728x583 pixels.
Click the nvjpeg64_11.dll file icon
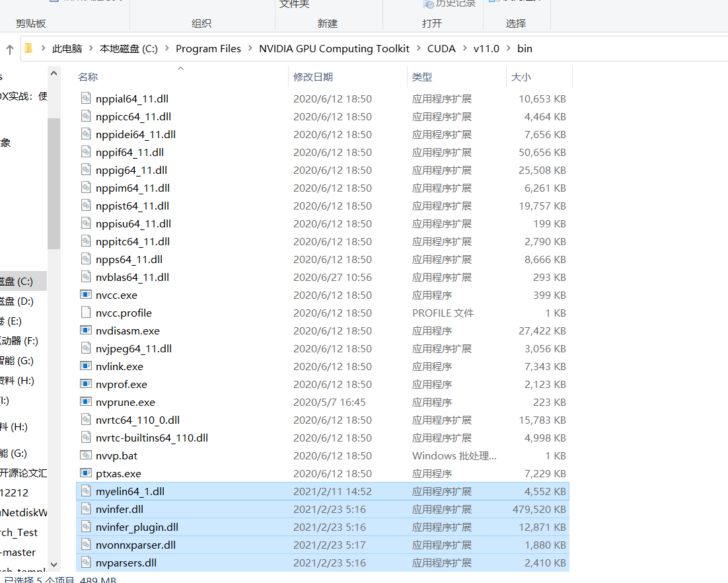pyautogui.click(x=86, y=348)
